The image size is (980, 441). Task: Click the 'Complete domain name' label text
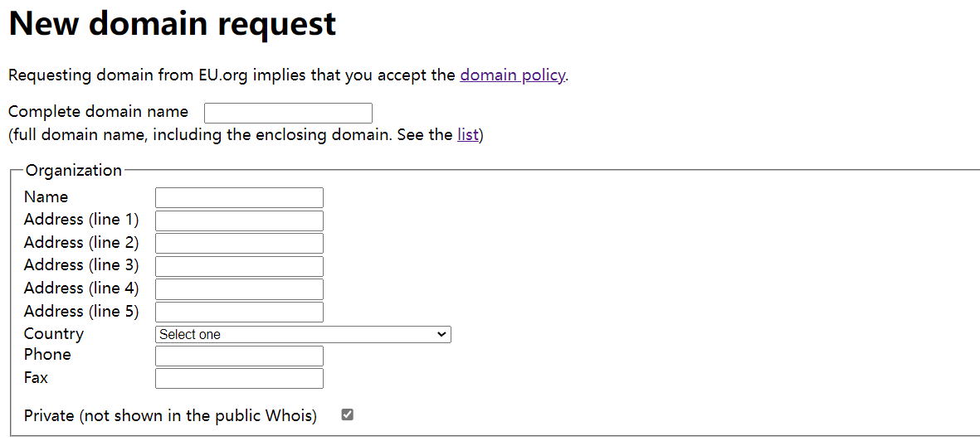click(x=98, y=112)
